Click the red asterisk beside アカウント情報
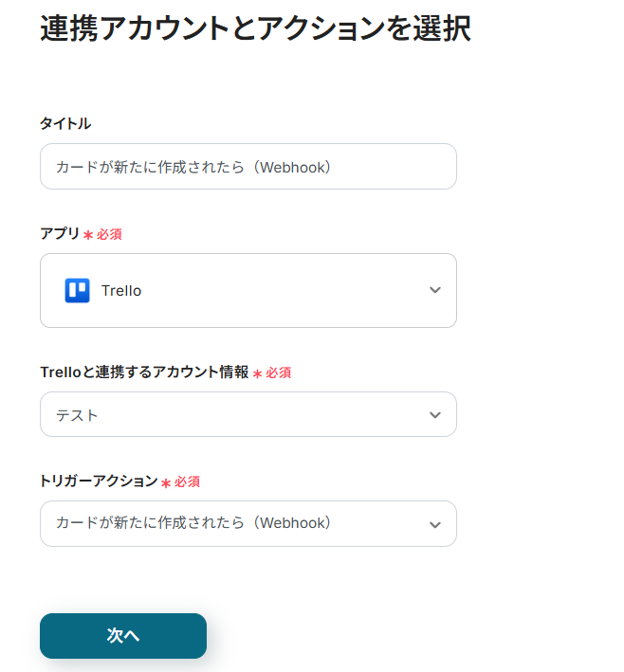Image resolution: width=624 pixels, height=672 pixels. [x=257, y=374]
